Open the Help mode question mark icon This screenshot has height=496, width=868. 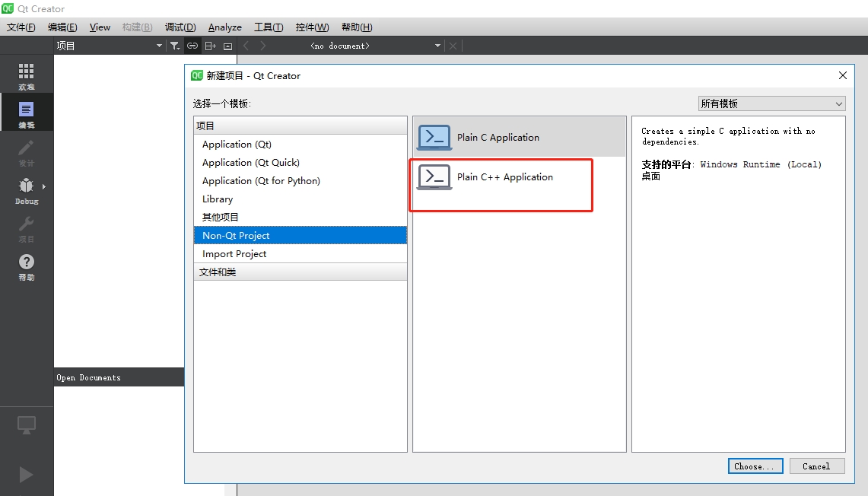tap(26, 261)
